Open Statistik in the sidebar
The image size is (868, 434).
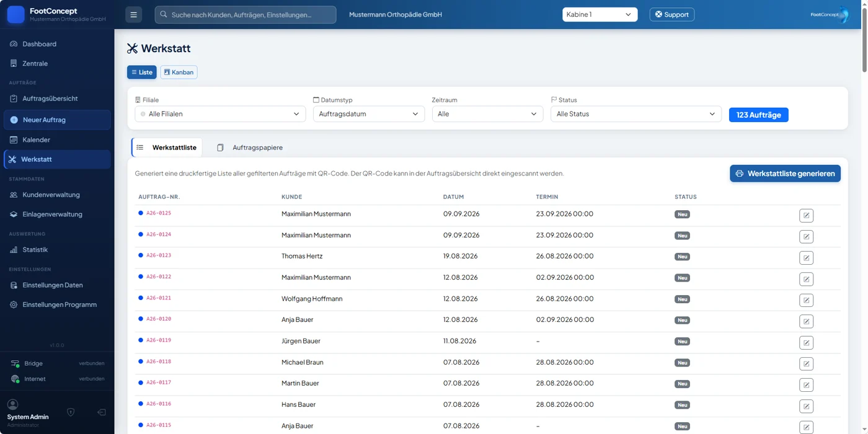coord(57,250)
